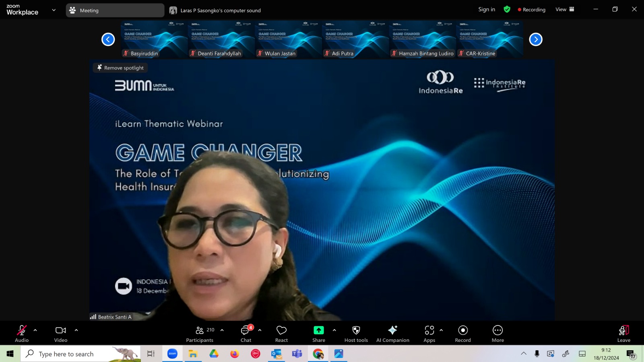The width and height of the screenshot is (644, 362).
Task: Open Microsoft Teams from the taskbar
Action: pos(297,354)
